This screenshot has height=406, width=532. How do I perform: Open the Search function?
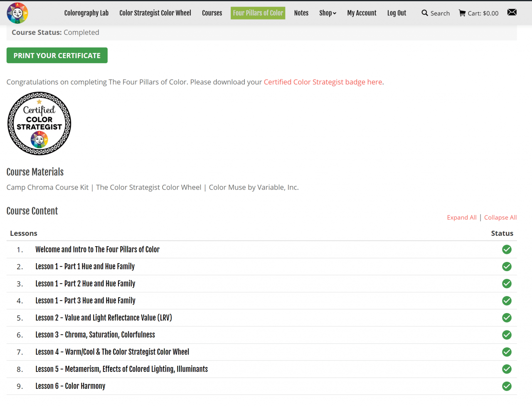coord(436,13)
